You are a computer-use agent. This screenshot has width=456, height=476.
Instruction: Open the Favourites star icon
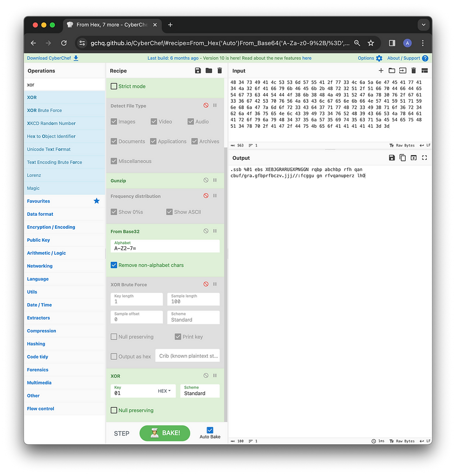pyautogui.click(x=97, y=201)
